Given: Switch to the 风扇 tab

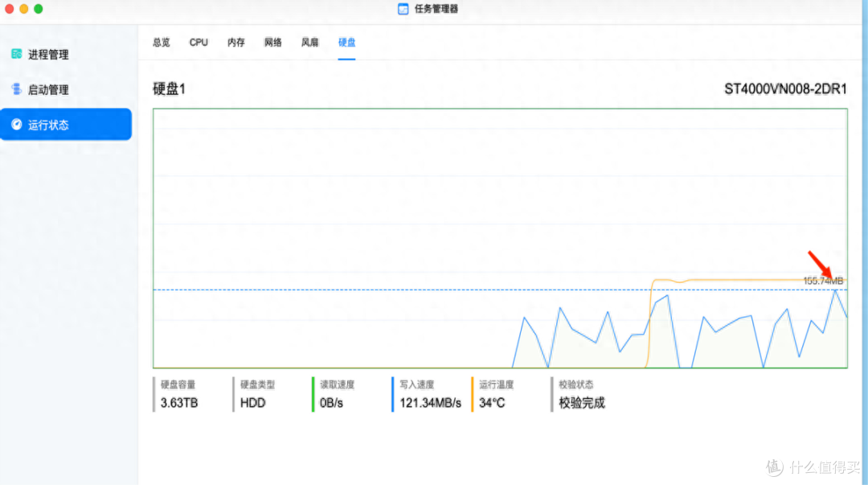Looking at the screenshot, I should (310, 43).
